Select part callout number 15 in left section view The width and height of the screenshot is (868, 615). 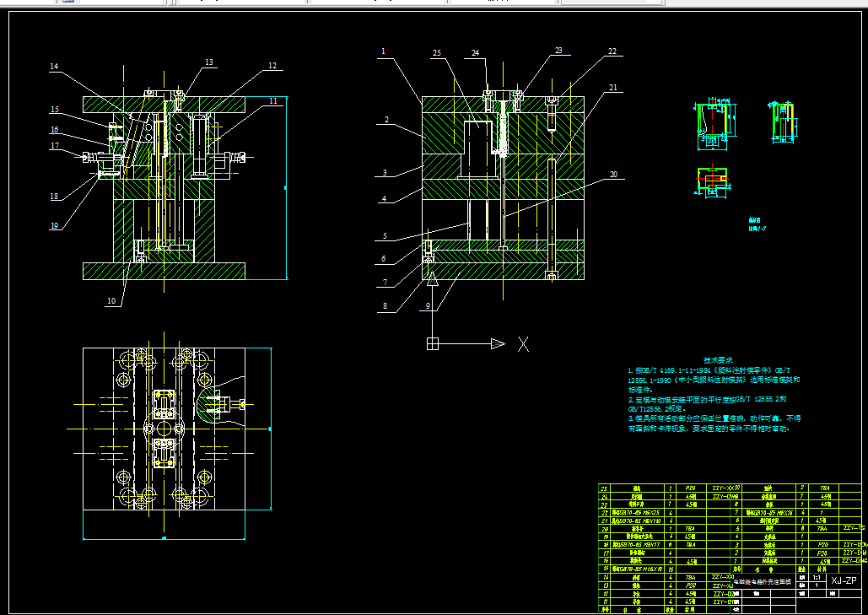point(54,109)
